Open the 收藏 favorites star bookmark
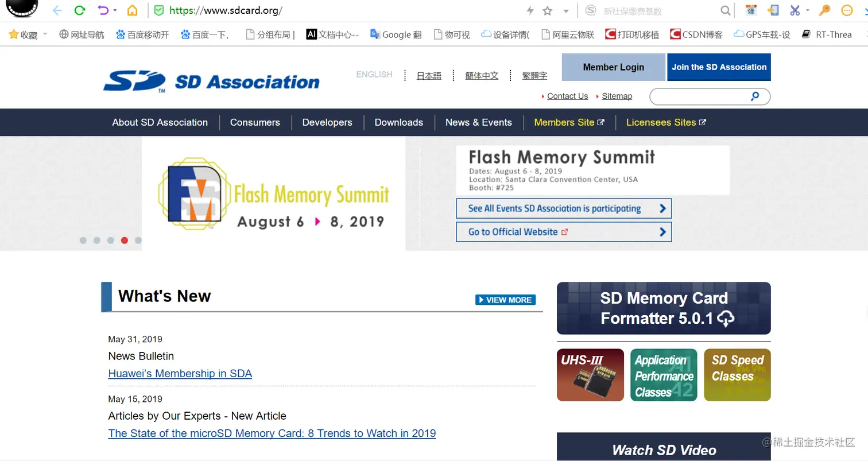The image size is (868, 461). 24,34
